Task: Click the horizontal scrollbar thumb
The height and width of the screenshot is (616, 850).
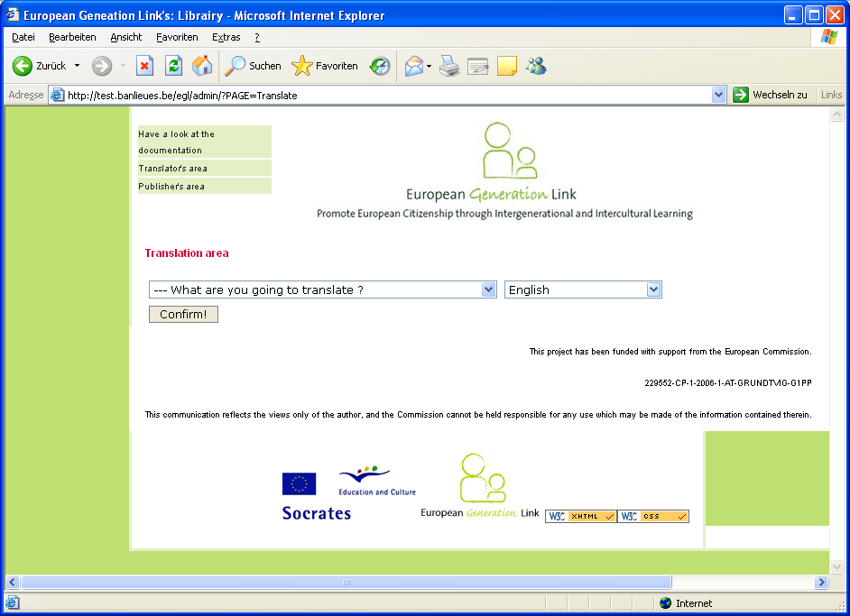Action: [x=346, y=583]
